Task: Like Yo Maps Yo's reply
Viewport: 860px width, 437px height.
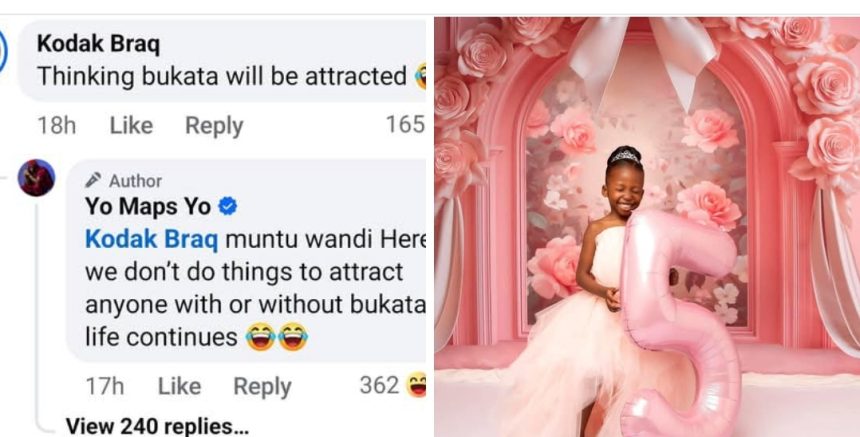Action: pyautogui.click(x=179, y=386)
